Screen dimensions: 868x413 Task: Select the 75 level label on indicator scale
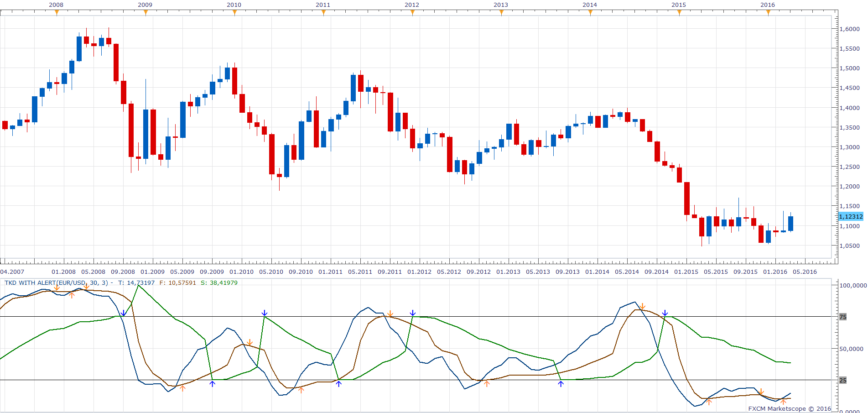click(x=843, y=317)
